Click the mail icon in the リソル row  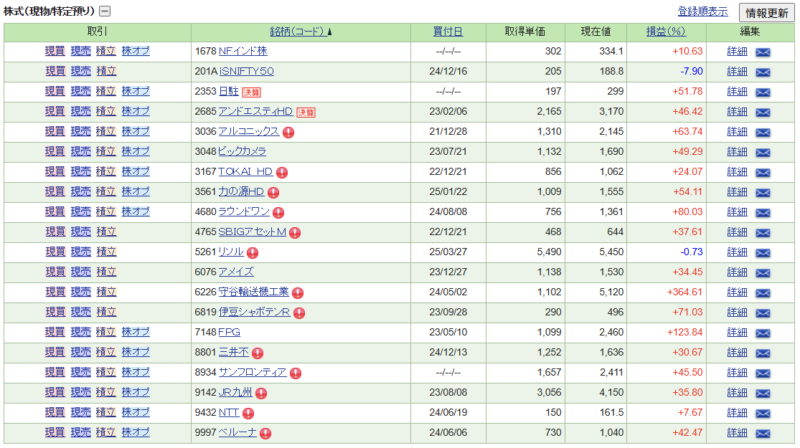coord(763,253)
